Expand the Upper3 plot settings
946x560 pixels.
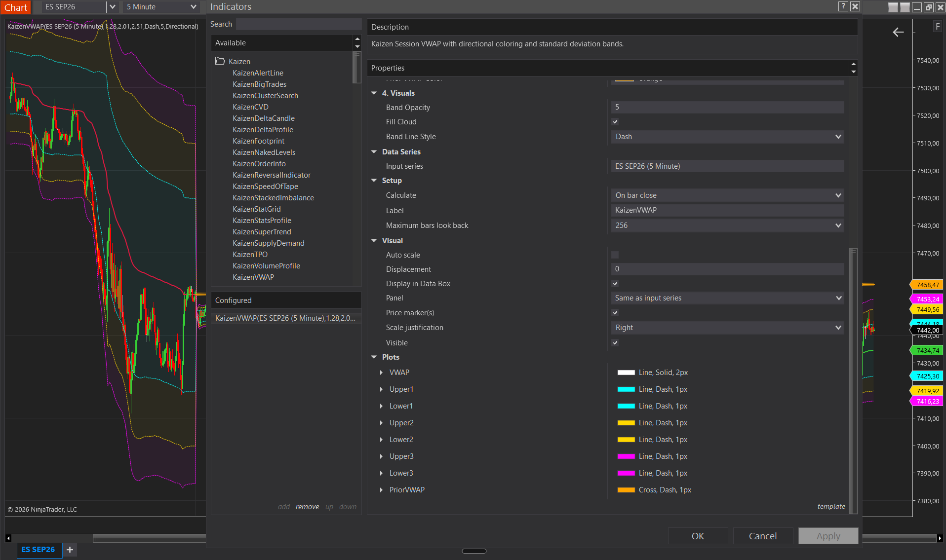click(x=381, y=456)
